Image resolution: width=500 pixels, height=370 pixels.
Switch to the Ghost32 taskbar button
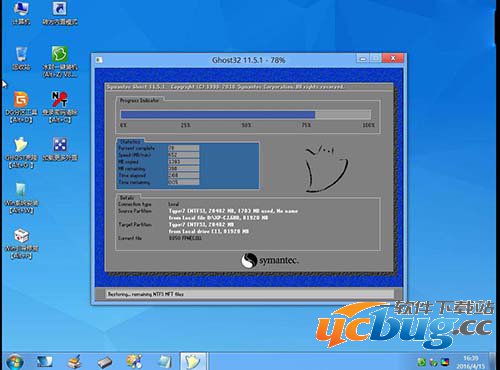pos(193,362)
